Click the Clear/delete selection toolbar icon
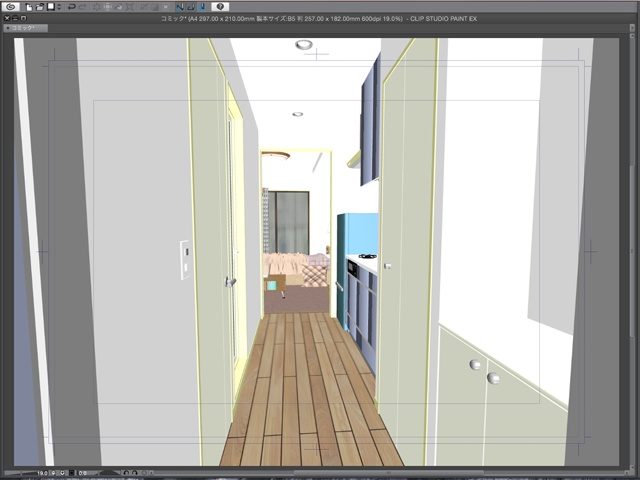Viewport: 640px width, 480px height. (x=97, y=7)
